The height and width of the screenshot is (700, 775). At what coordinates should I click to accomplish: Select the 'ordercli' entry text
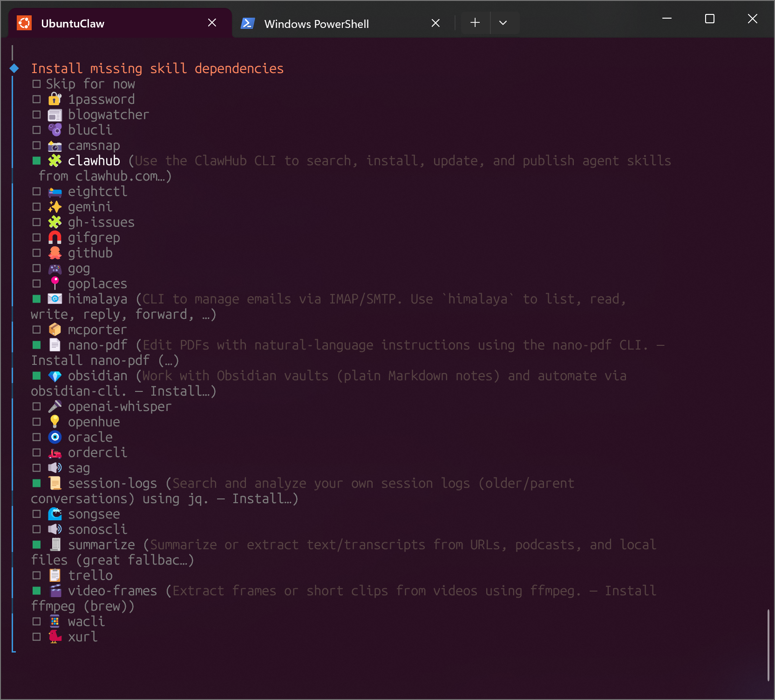click(x=97, y=452)
